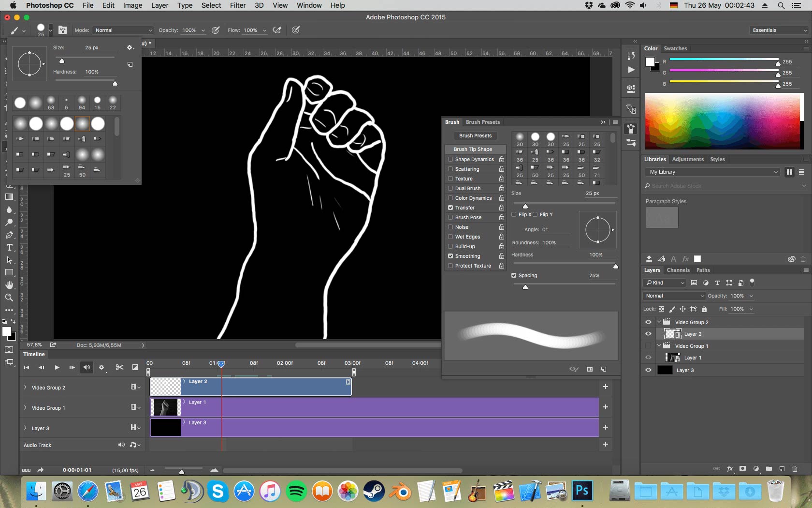Image resolution: width=812 pixels, height=508 pixels.
Task: Uncheck the Smoothing brush option
Action: coord(450,256)
